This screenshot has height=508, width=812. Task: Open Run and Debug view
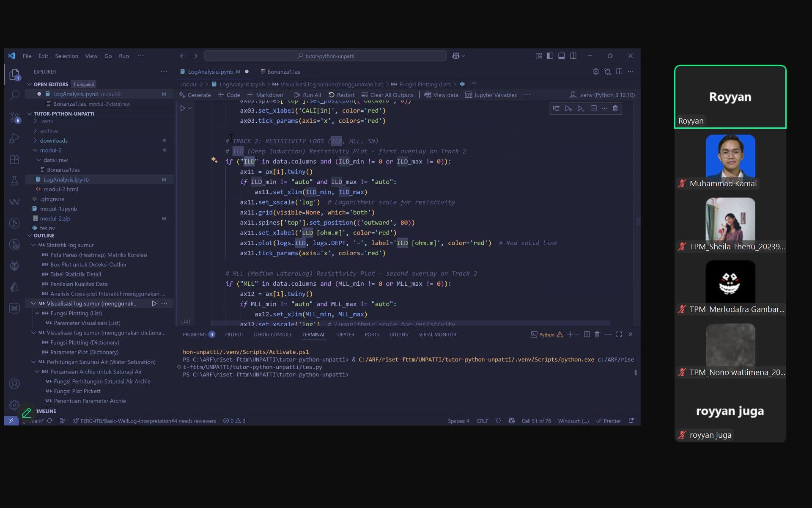[14, 138]
